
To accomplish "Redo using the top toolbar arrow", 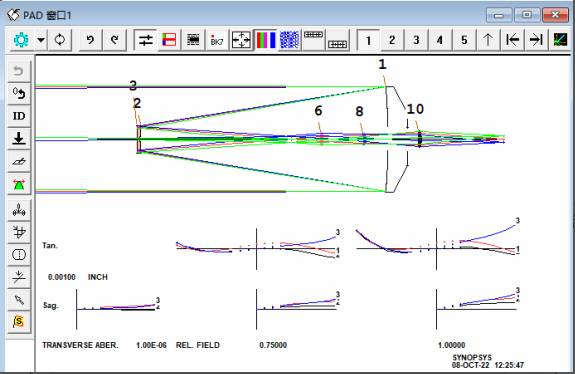I will (114, 40).
